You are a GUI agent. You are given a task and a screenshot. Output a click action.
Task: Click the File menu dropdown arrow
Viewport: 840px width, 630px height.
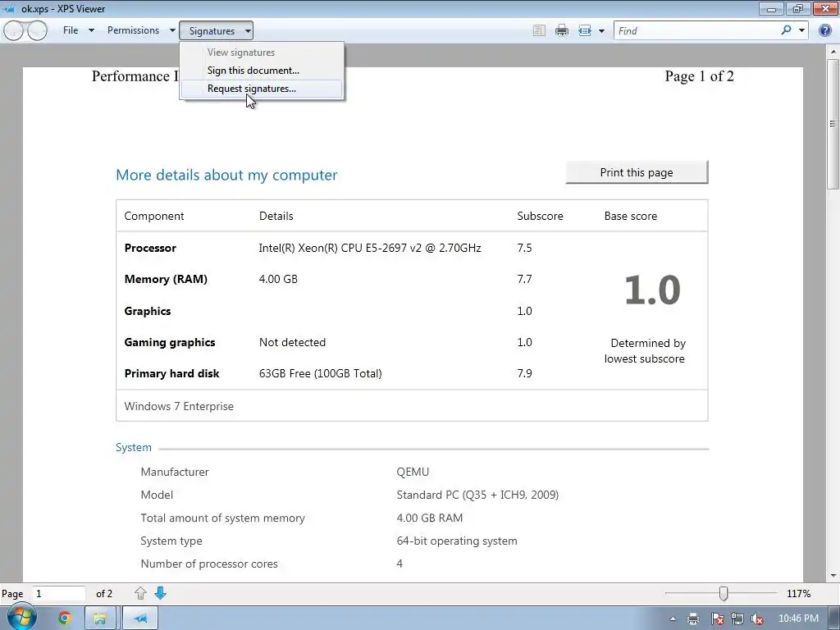91,30
